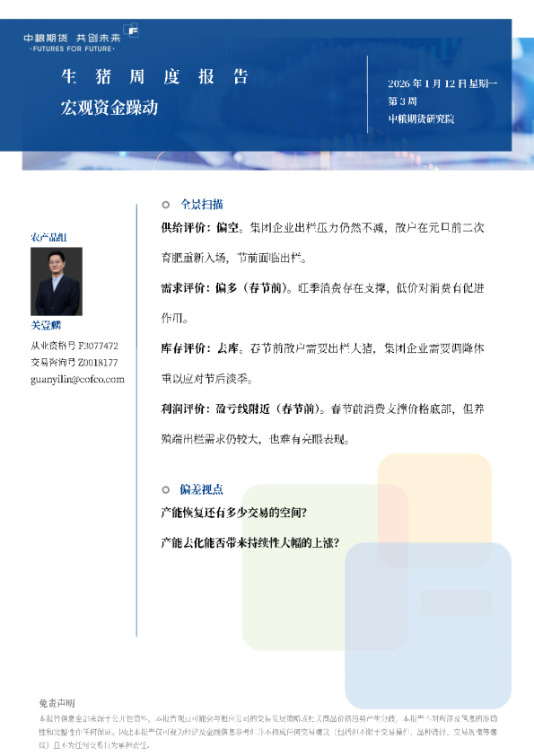
Task: Select the subtitle 宏观资金躁动
Action: pyautogui.click(x=109, y=108)
